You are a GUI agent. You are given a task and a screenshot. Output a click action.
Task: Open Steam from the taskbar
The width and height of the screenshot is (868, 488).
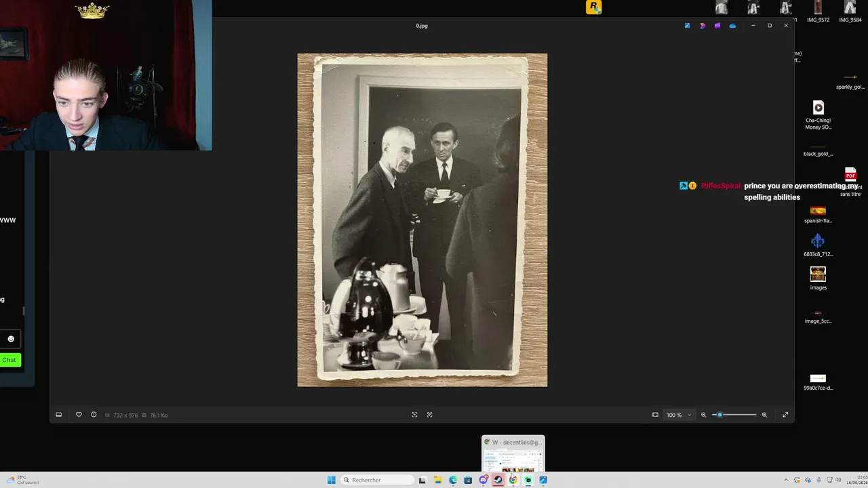[x=498, y=480]
